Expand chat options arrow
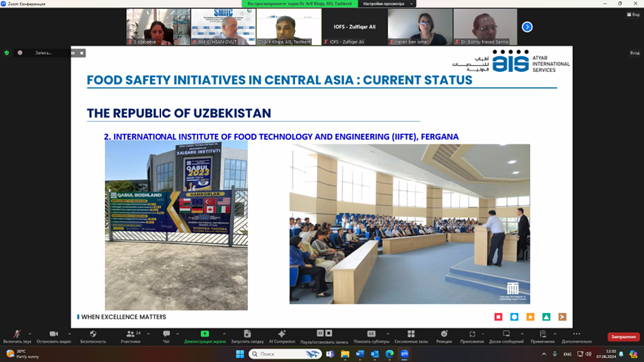This screenshot has height=362, width=644. 177,334
